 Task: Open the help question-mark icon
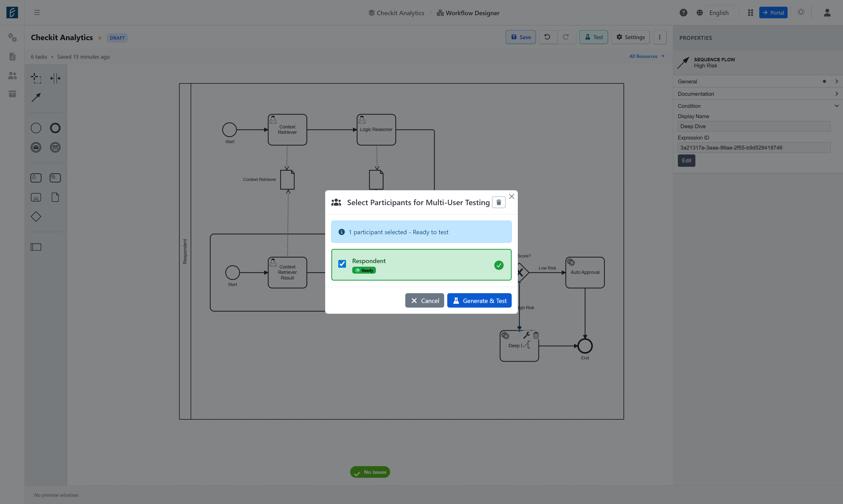tap(683, 13)
